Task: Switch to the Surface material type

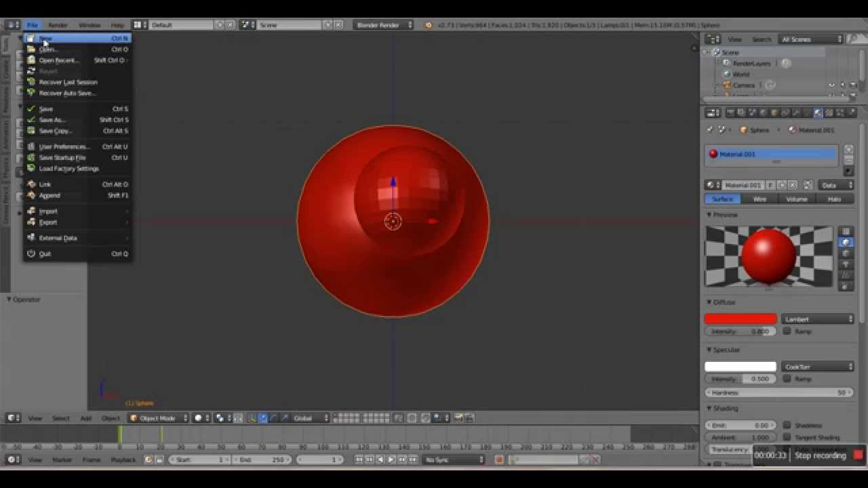Action: pyautogui.click(x=722, y=199)
